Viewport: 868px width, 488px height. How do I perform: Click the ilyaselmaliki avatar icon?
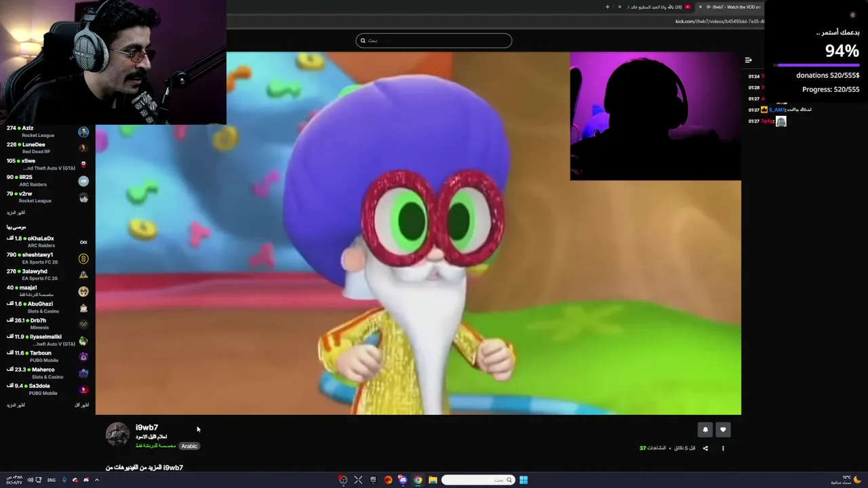83,341
